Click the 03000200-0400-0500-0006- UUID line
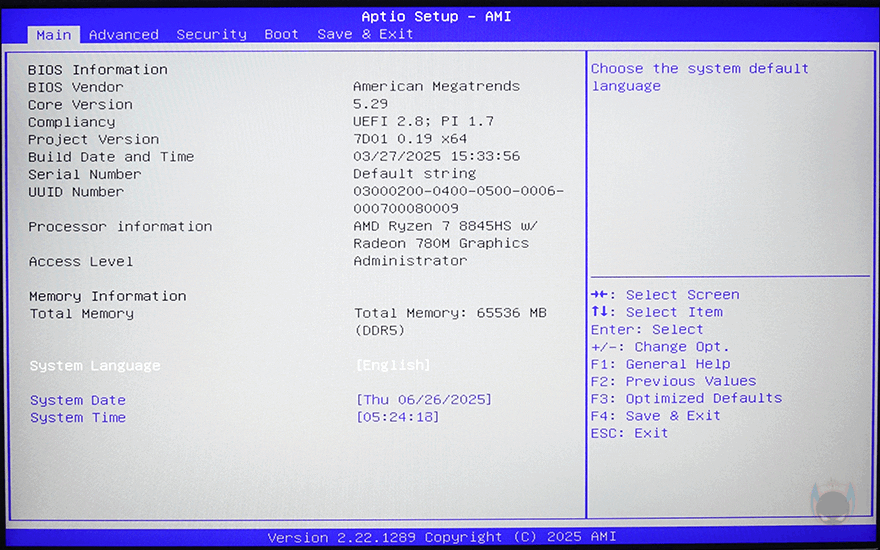This screenshot has height=550, width=880. point(459,191)
